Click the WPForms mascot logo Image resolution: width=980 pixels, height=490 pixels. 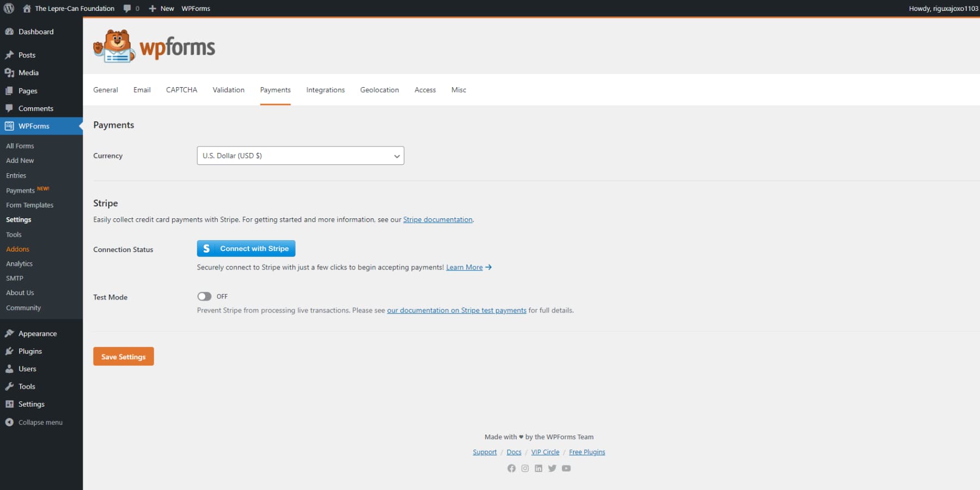point(113,46)
